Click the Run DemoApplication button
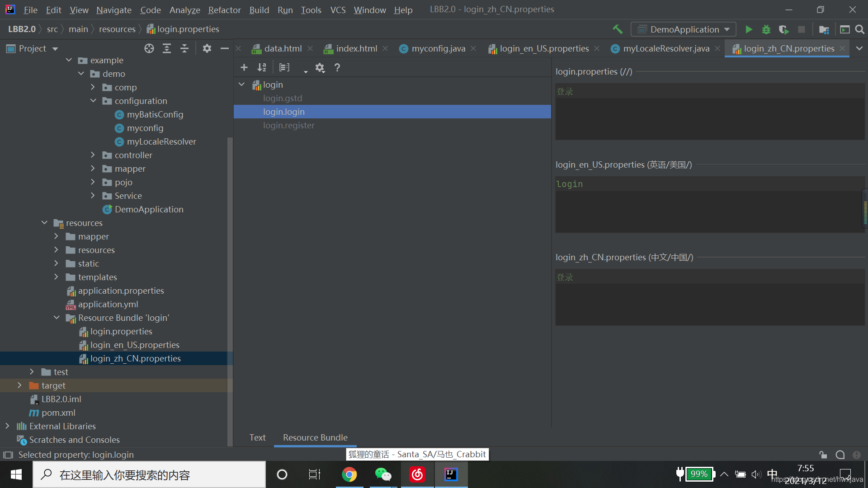Screen dimensions: 868x488 [x=749, y=28]
